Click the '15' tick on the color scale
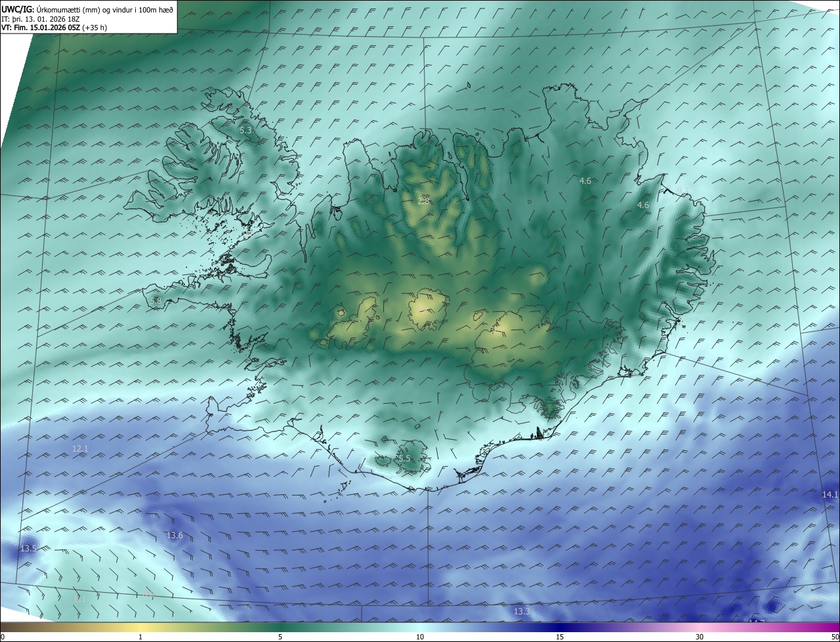Image resolution: width=840 pixels, height=642 pixels. click(560, 637)
